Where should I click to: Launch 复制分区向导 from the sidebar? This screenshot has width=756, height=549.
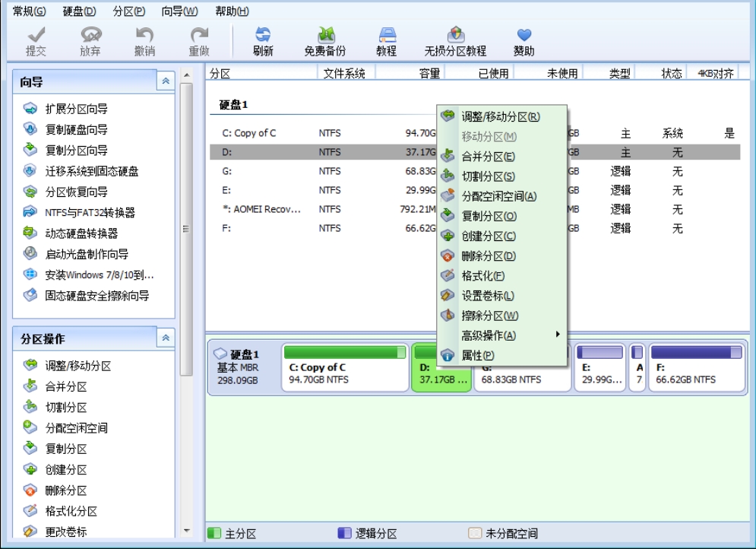point(65,151)
